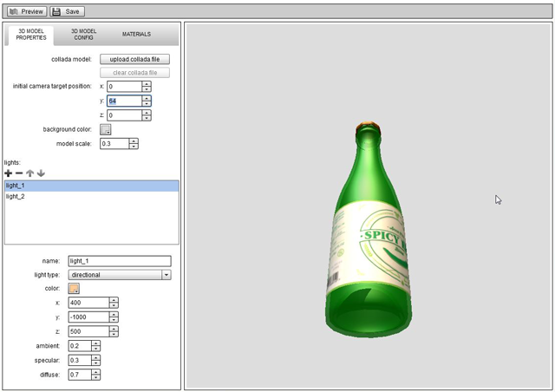The width and height of the screenshot is (555, 392).
Task: Open the light color picker swatch
Action: (x=74, y=289)
